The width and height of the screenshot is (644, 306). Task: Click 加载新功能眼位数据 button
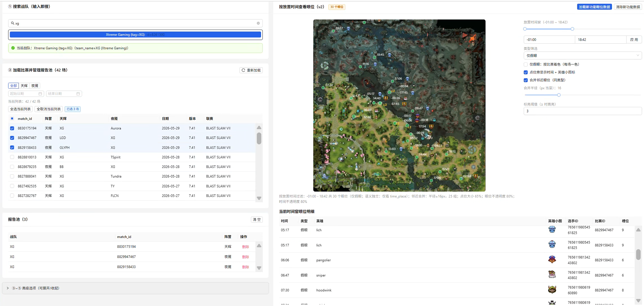tap(594, 7)
